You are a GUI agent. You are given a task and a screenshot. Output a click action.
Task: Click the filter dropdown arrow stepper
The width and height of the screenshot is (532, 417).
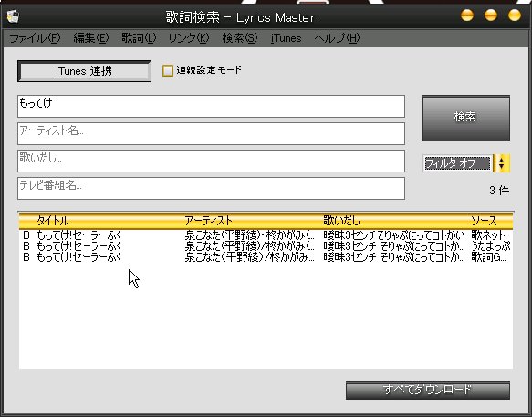pyautogui.click(x=502, y=163)
